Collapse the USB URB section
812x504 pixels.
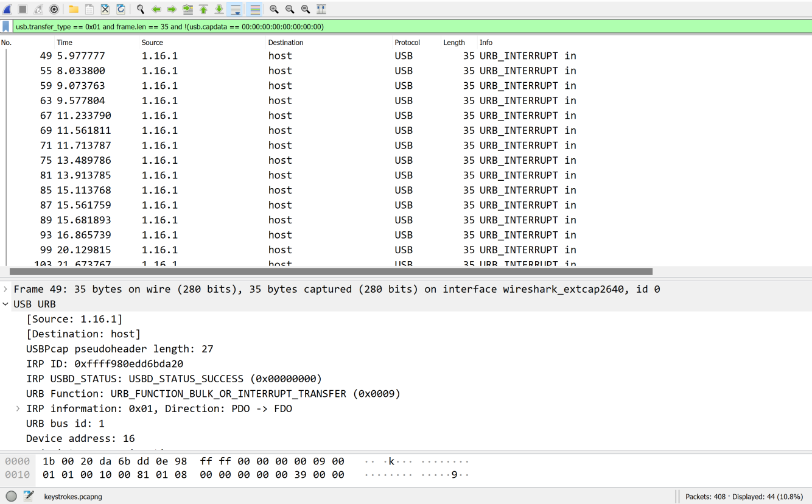5,304
